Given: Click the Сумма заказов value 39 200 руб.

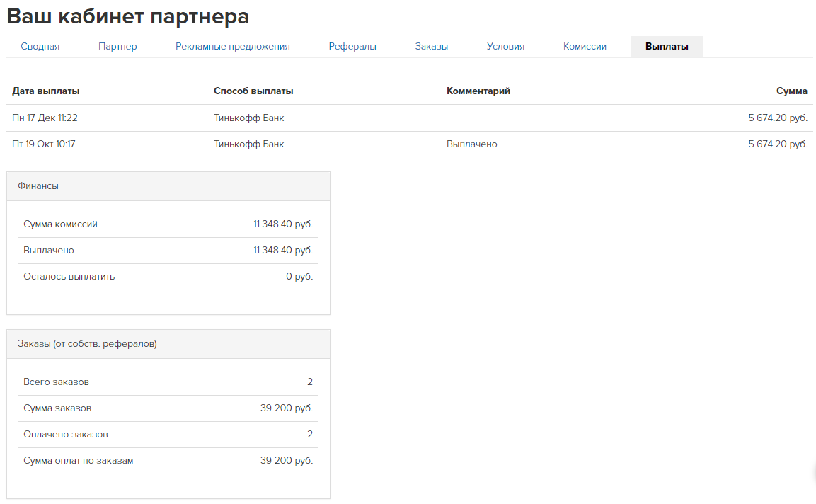Looking at the screenshot, I should click(287, 408).
